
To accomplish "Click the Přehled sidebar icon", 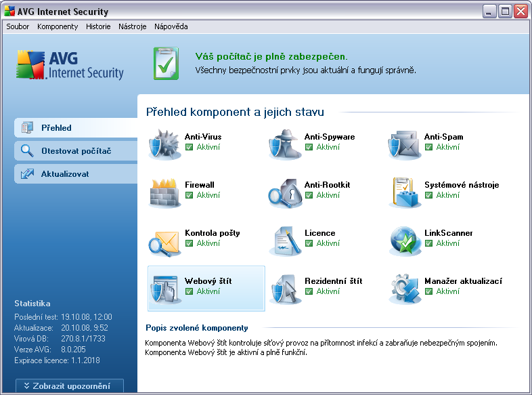I will click(27, 127).
